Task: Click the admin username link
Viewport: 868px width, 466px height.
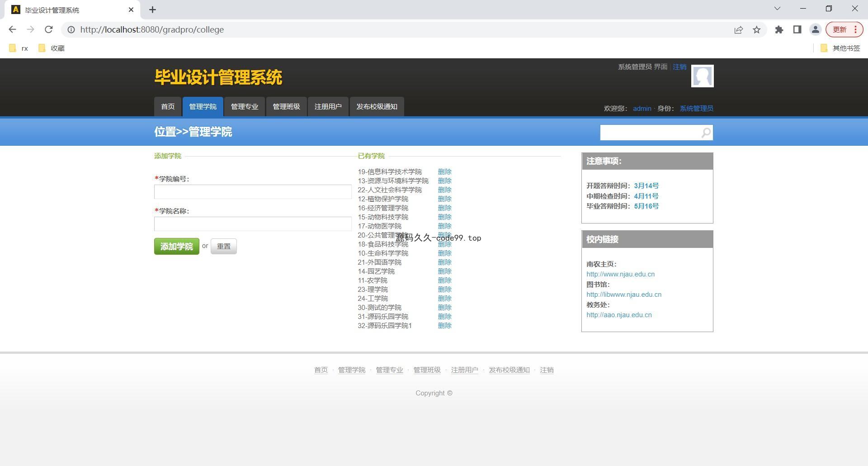Action: (642, 109)
